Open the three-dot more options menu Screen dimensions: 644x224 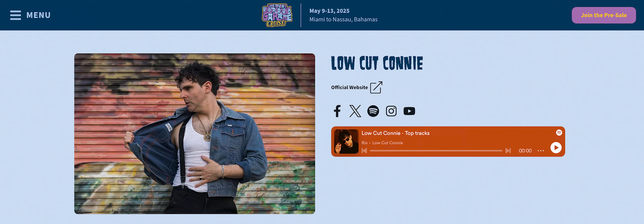[x=541, y=151]
